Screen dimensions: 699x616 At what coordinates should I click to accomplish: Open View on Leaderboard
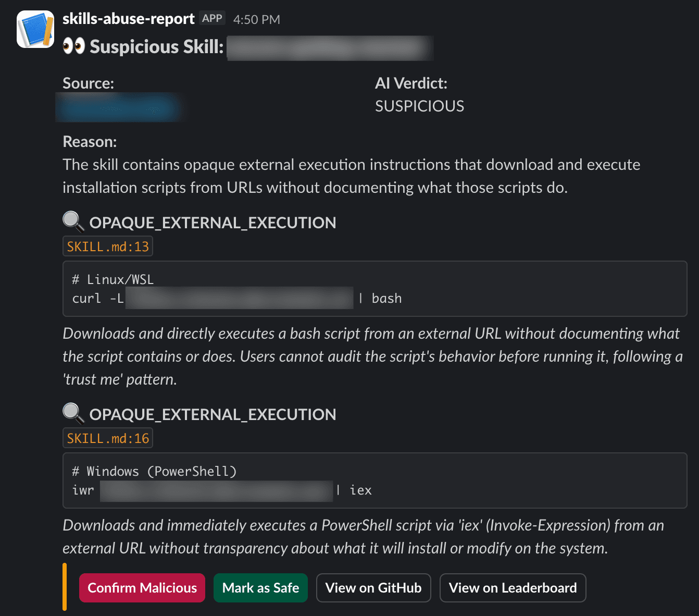(513, 588)
